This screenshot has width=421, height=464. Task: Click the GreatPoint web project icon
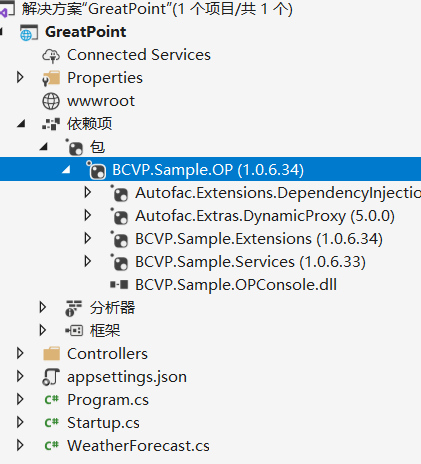pyautogui.click(x=29, y=33)
